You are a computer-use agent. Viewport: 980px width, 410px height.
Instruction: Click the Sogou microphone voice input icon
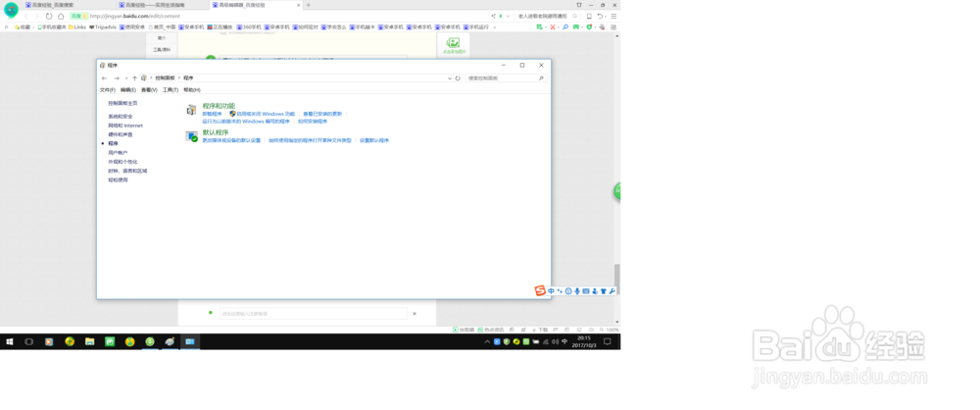577,291
